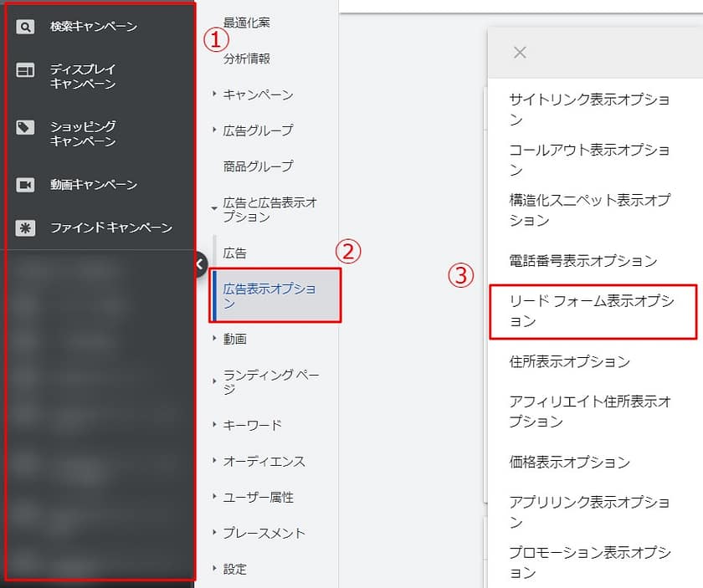703x588 pixels.
Task: Close the extension panel with X
Action: [520, 53]
